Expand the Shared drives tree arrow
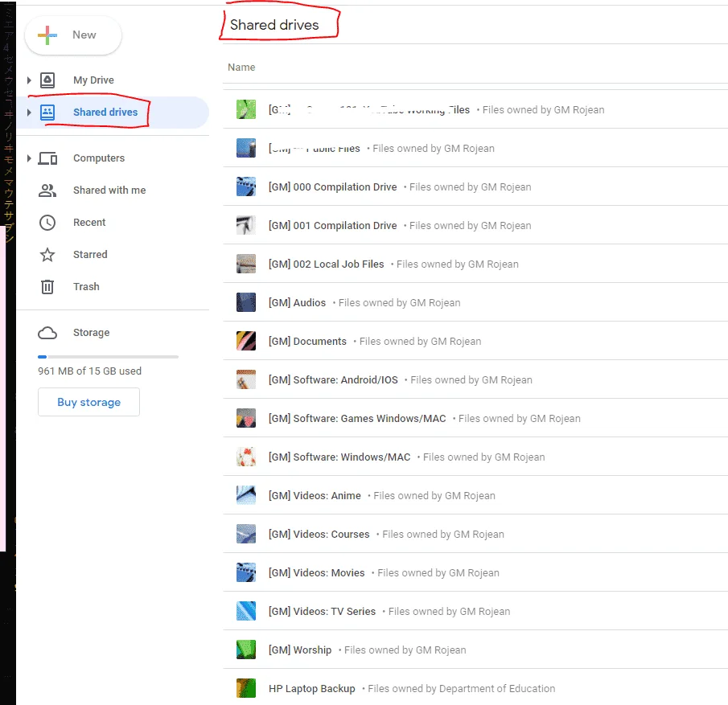Image resolution: width=728 pixels, height=705 pixels. point(29,113)
